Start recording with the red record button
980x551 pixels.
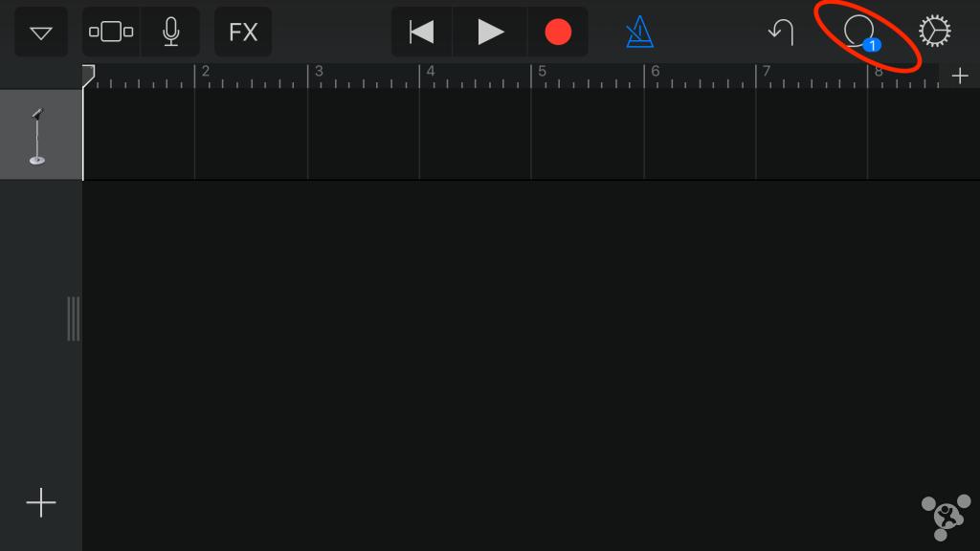pos(558,32)
